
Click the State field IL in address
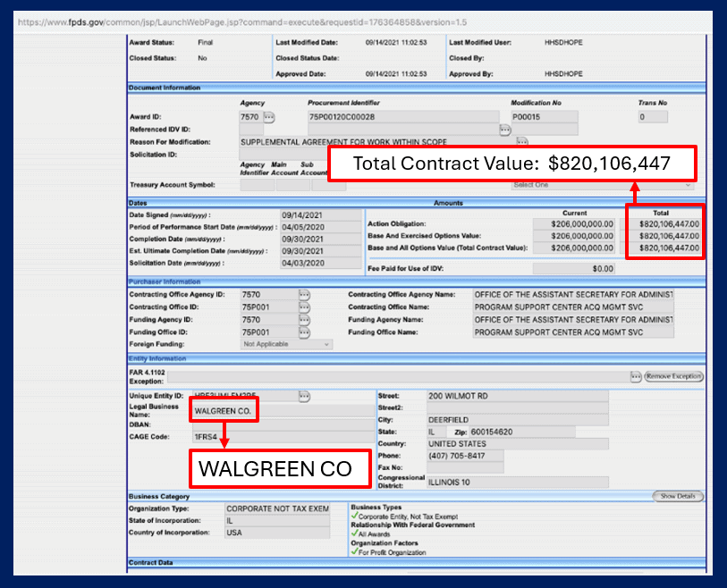436,432
